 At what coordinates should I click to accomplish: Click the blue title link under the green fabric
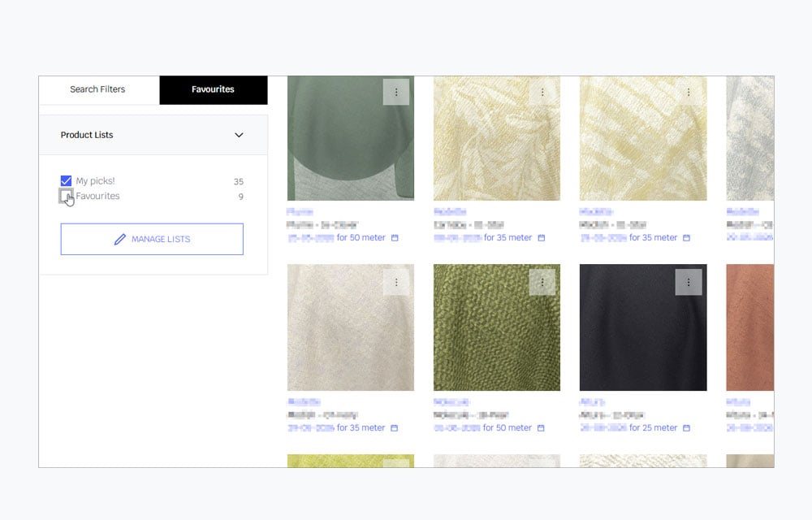click(x=300, y=212)
